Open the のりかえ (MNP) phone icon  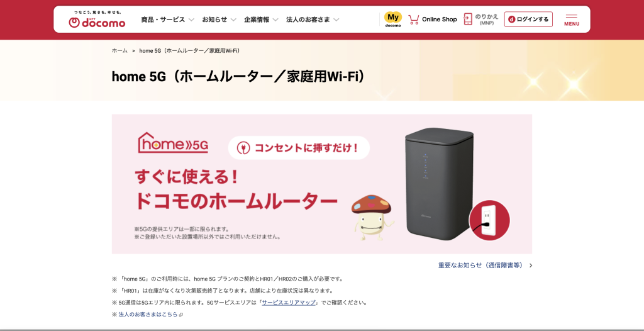[467, 20]
